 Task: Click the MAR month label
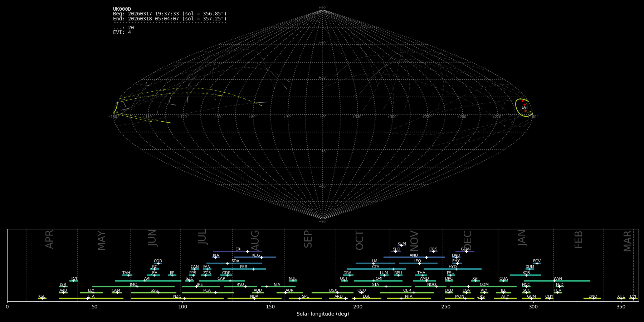point(628,241)
